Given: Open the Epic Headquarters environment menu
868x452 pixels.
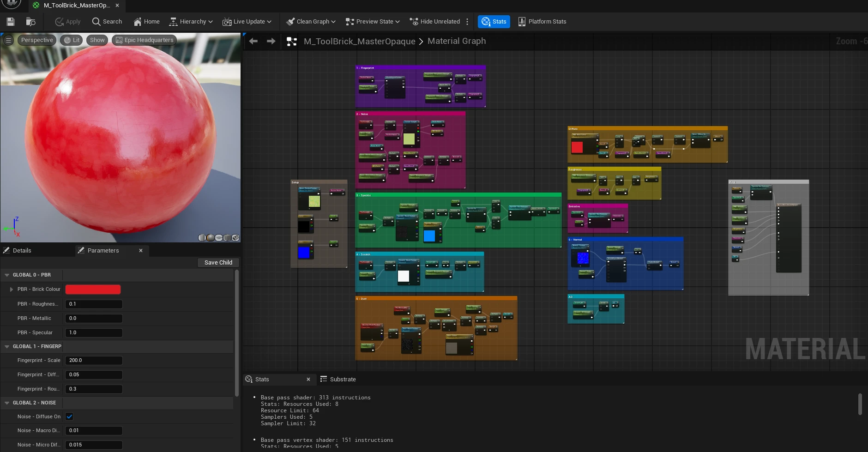Looking at the screenshot, I should click(x=144, y=40).
